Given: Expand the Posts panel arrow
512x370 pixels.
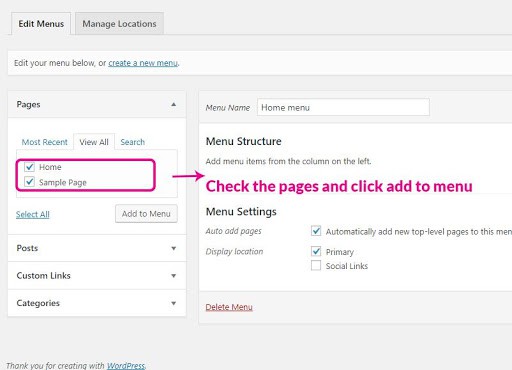Looking at the screenshot, I should (x=174, y=248).
